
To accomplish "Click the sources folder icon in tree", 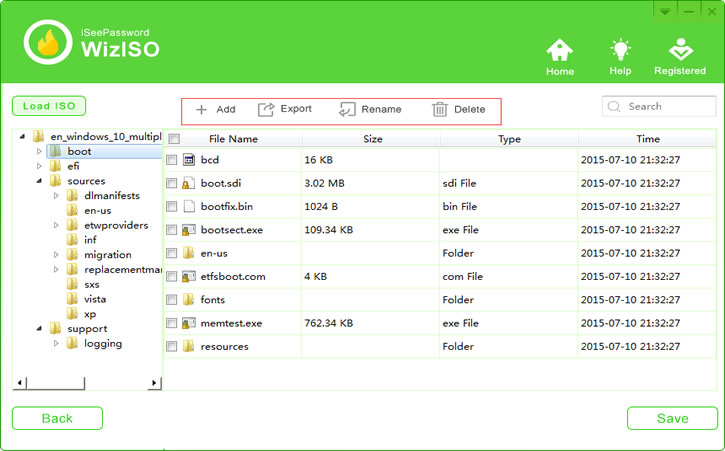I will 55,181.
